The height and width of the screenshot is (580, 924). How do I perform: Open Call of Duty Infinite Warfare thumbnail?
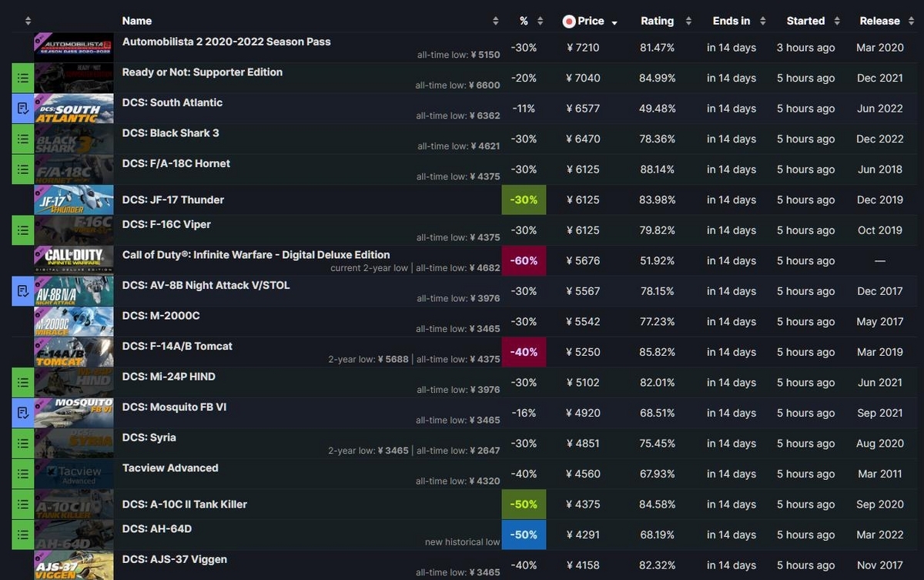click(x=74, y=260)
